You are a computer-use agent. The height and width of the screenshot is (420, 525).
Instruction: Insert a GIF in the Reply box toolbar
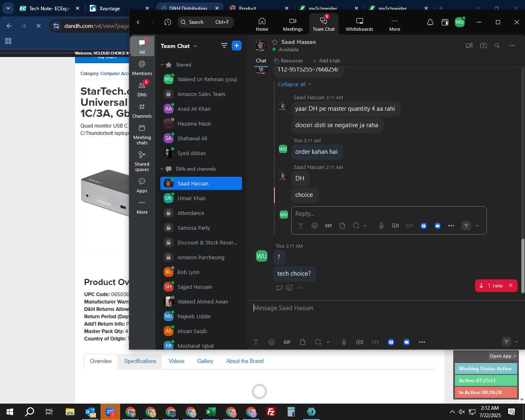[329, 226]
